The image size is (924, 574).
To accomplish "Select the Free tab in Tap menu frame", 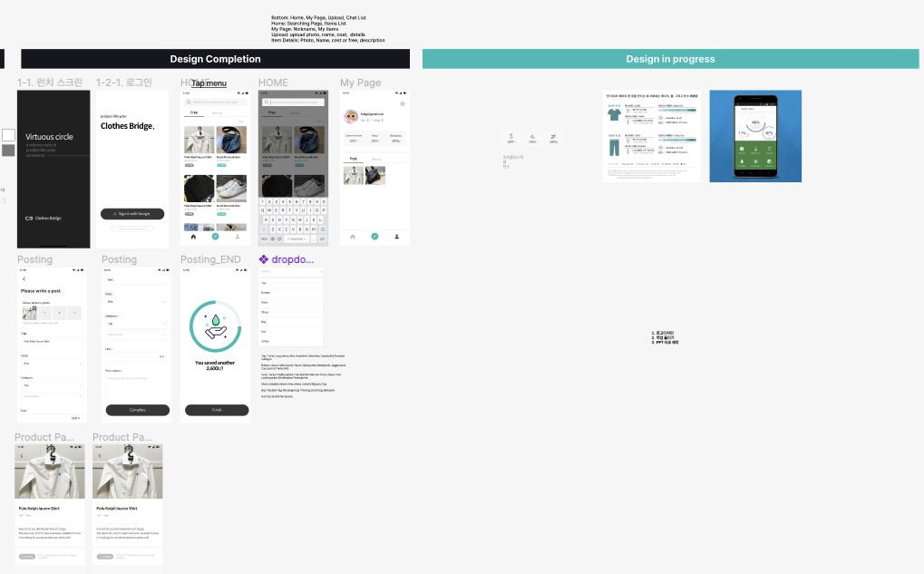I will (x=194, y=112).
